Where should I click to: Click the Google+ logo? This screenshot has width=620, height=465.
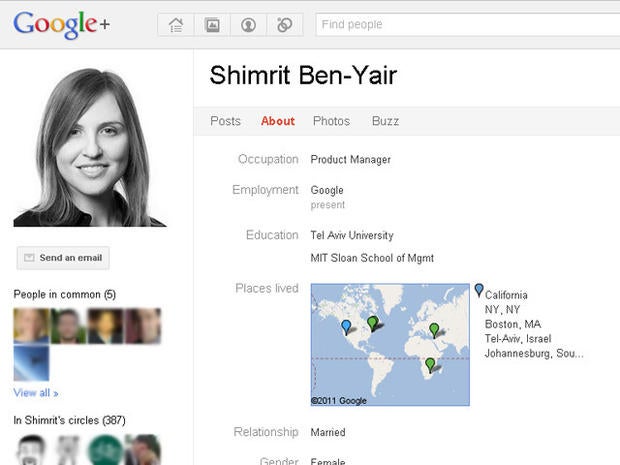point(61,25)
